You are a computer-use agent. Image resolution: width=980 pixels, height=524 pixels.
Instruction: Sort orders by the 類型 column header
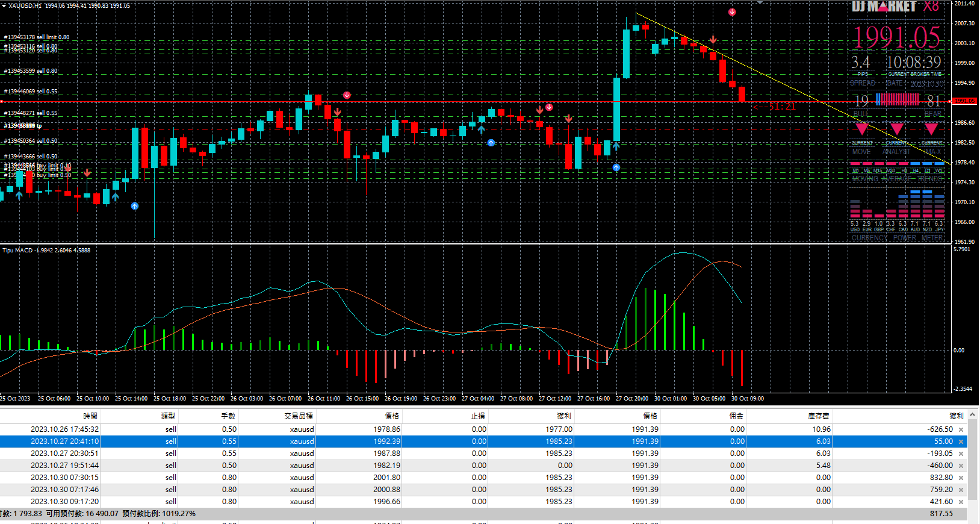coord(168,416)
